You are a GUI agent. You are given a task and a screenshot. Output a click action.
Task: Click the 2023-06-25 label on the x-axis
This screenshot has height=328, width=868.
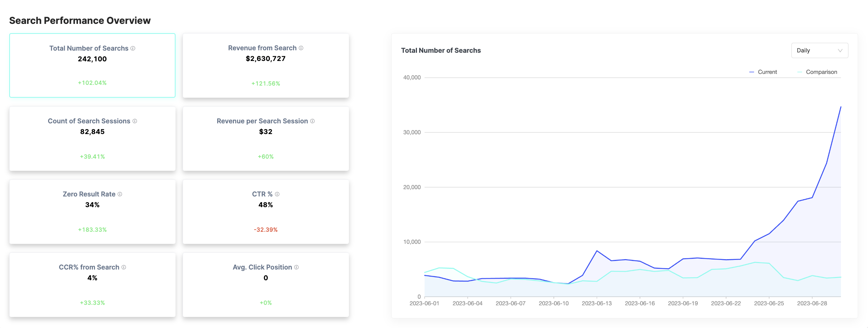tap(769, 303)
